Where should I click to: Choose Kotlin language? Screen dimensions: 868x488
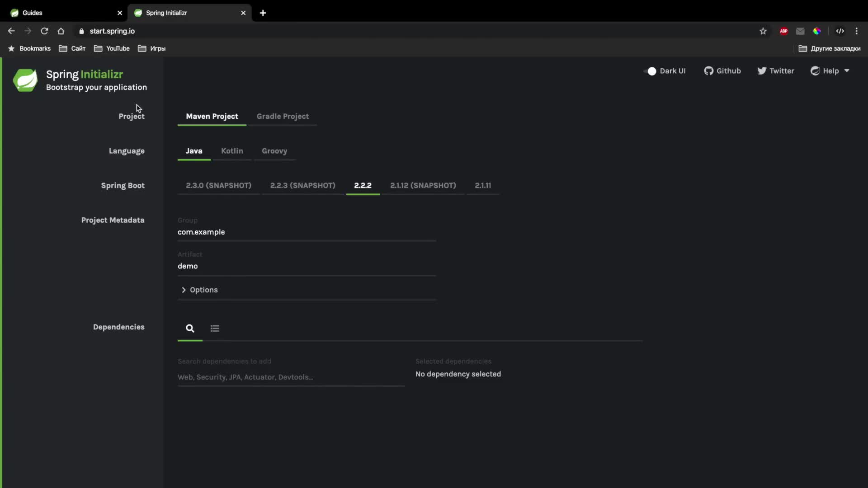(x=232, y=151)
